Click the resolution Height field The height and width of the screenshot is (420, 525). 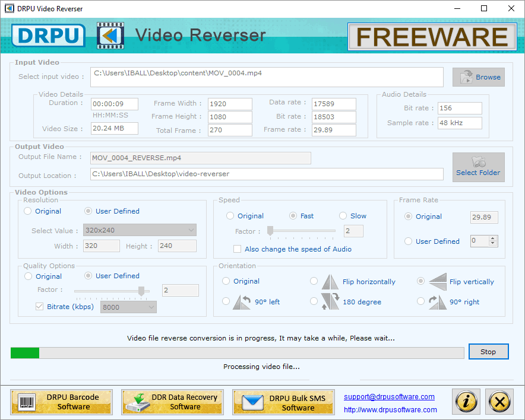coord(177,246)
